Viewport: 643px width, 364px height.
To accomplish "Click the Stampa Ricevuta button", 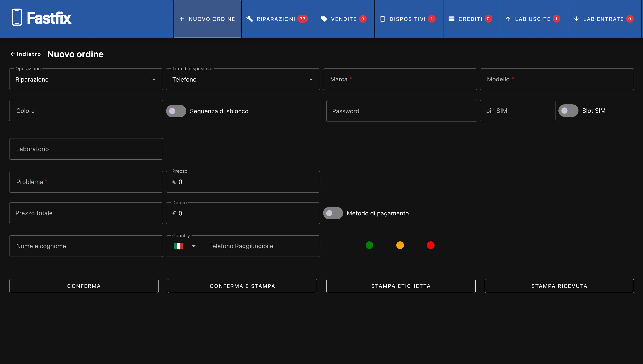I will coord(559,286).
